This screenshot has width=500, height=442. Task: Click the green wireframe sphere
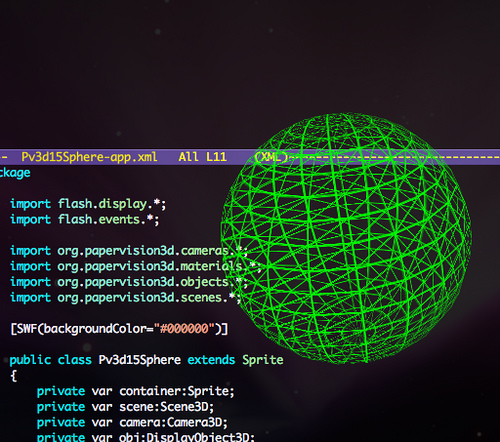(x=346, y=238)
